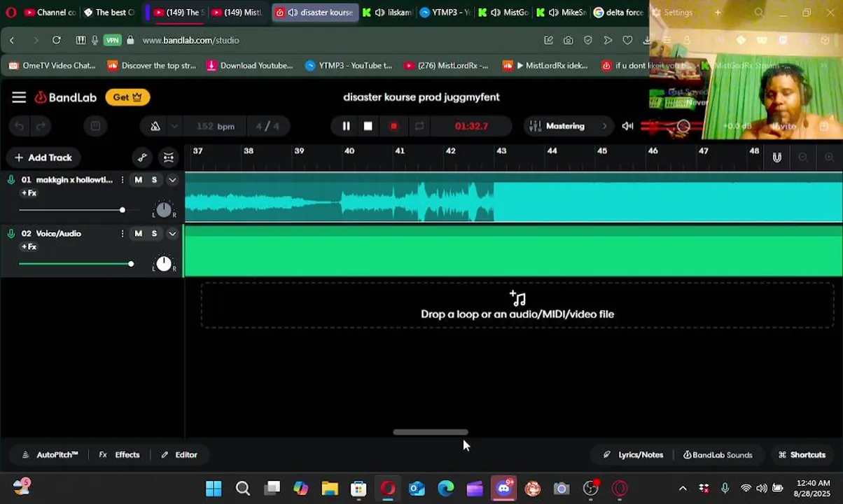Viewport: 843px width, 504px height.
Task: Open the Fx Effects panel
Action: (119, 455)
